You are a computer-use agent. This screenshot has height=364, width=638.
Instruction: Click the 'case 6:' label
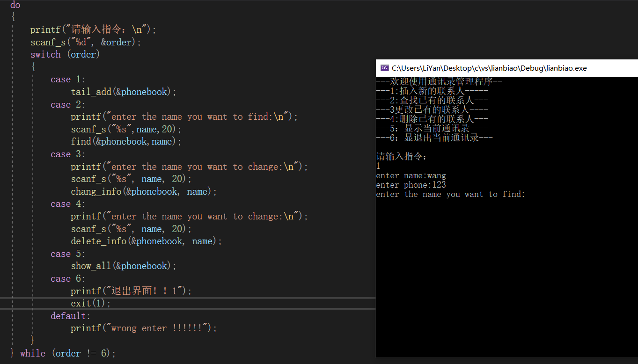[x=68, y=278]
